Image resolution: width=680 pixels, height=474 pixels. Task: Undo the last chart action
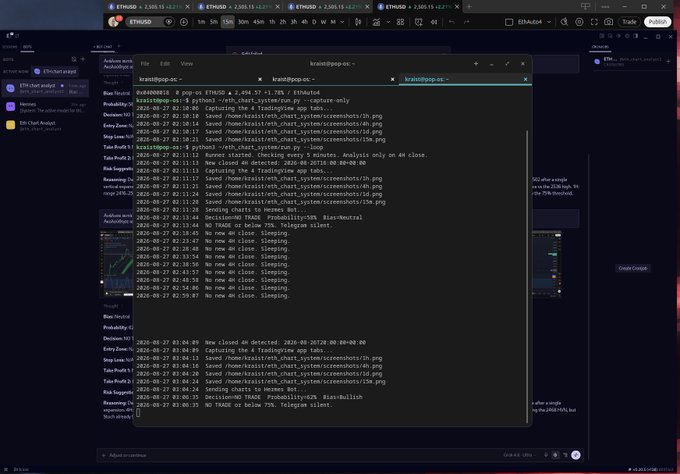pyautogui.click(x=452, y=22)
